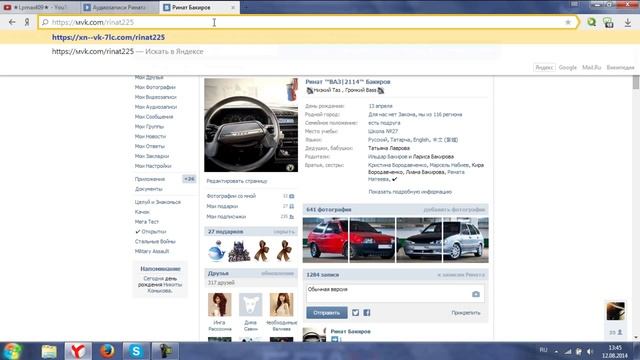The image size is (640, 360).
Task: Open Мои Сообщения in left menu
Action: [x=154, y=117]
